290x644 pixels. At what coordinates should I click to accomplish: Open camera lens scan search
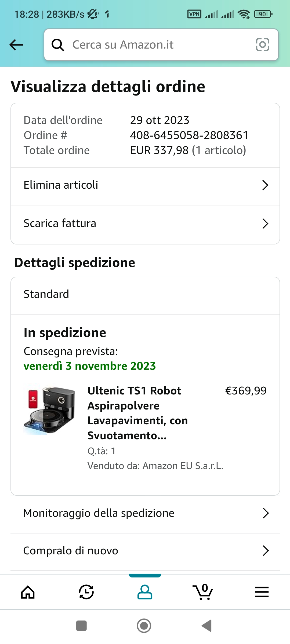262,45
